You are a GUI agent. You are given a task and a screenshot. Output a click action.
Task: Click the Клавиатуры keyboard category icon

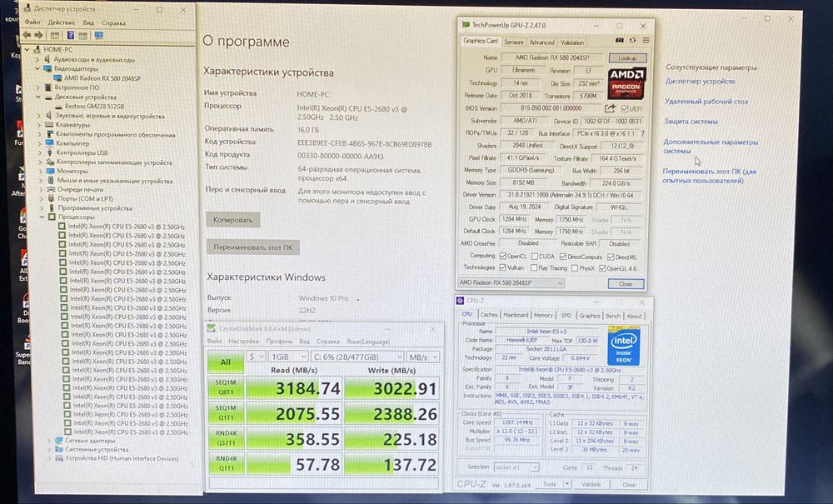[49, 125]
